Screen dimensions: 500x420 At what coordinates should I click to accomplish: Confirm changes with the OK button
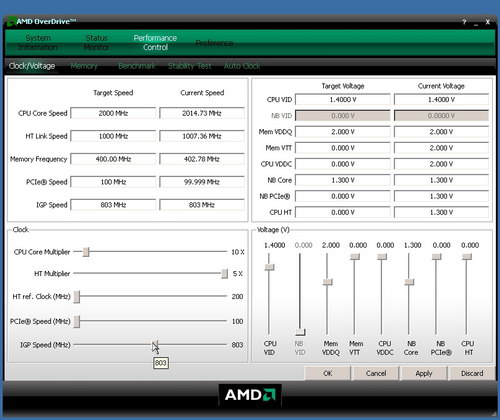click(328, 373)
